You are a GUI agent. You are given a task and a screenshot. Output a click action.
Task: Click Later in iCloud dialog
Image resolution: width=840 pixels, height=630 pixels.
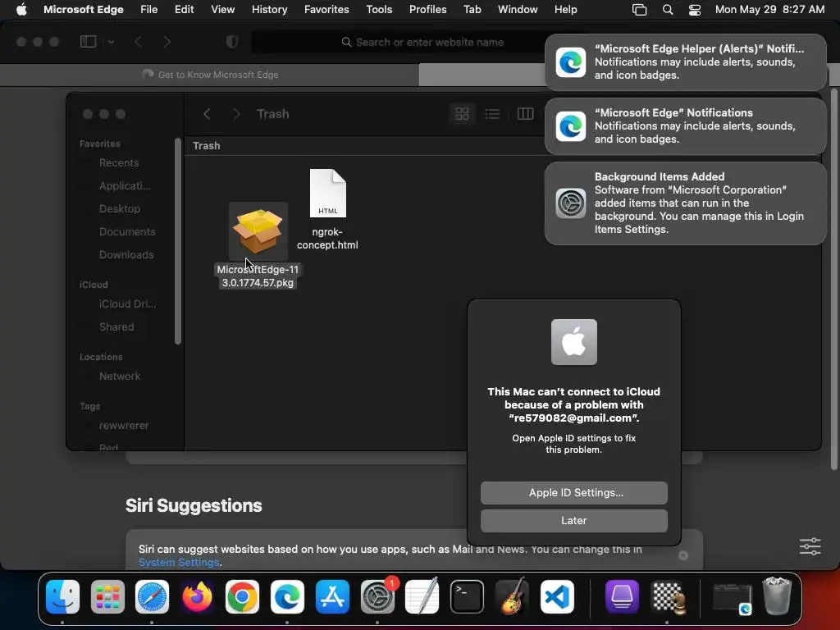coord(574,521)
